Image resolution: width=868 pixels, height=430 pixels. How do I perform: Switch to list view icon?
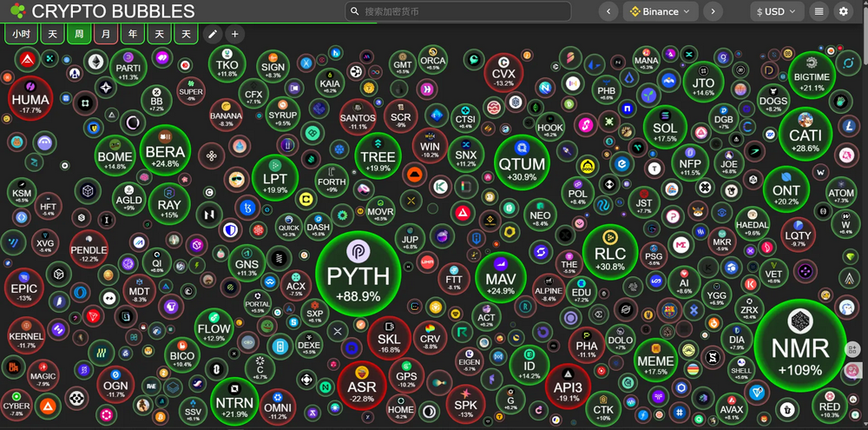(819, 11)
